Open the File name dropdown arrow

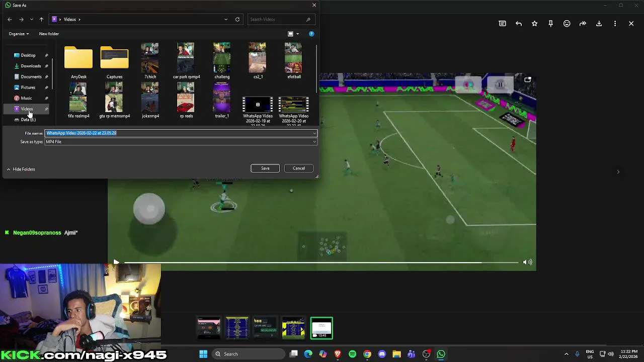pyautogui.click(x=314, y=133)
